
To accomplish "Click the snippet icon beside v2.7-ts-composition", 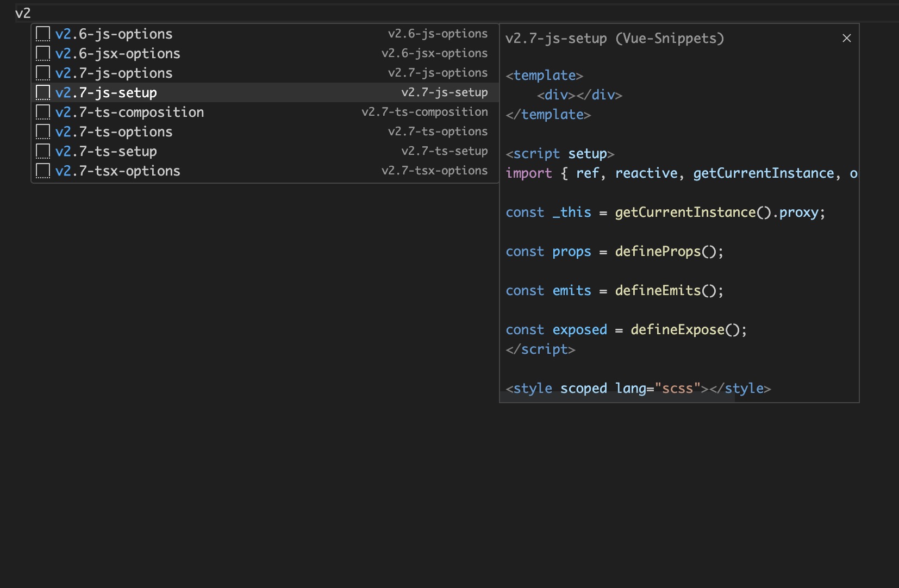I will (x=43, y=112).
